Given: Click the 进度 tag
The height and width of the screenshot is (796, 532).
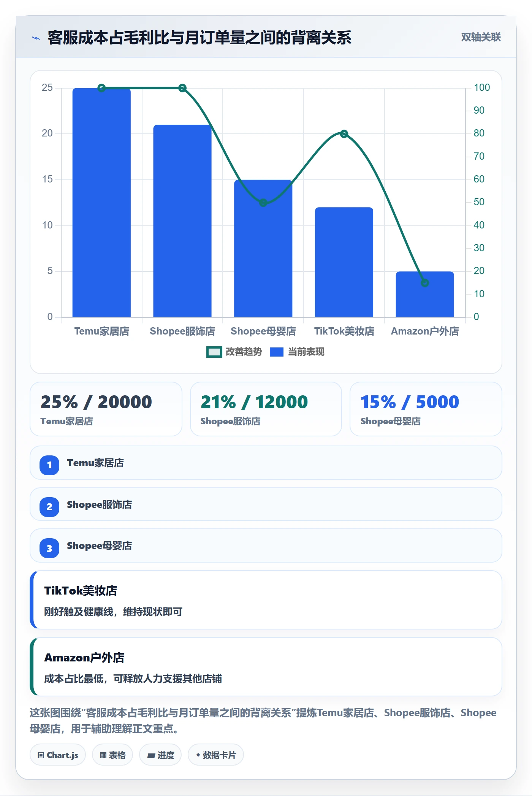Looking at the screenshot, I should click(160, 755).
